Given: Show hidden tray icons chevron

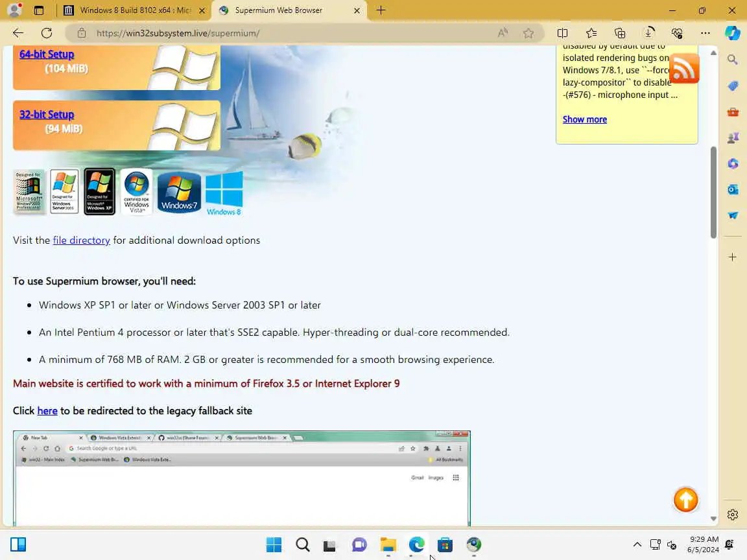Looking at the screenshot, I should [x=637, y=544].
